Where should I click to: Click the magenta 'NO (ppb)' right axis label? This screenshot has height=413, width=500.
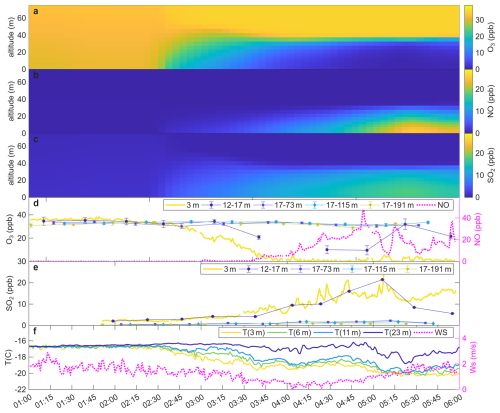(478, 229)
